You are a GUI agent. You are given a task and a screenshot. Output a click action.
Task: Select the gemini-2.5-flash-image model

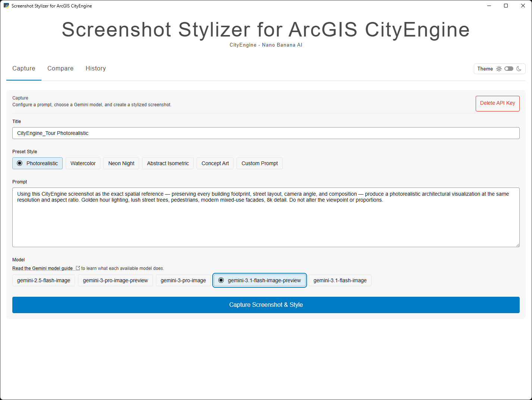pyautogui.click(x=44, y=280)
